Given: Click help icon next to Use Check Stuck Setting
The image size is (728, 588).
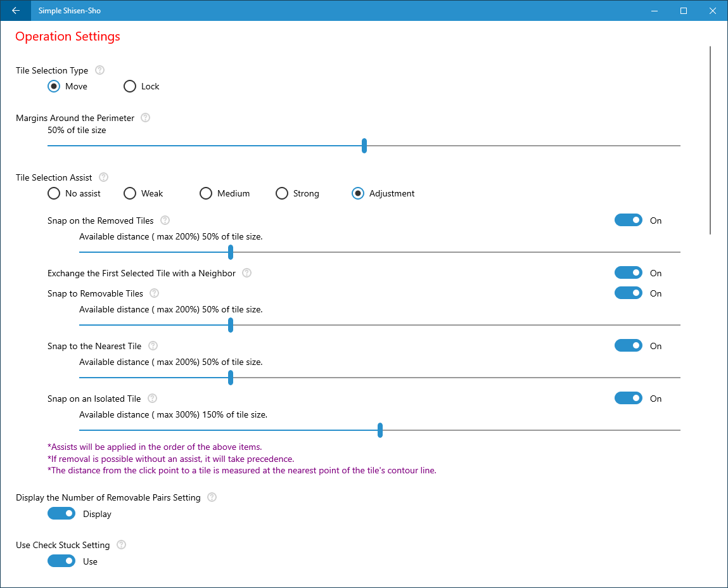Looking at the screenshot, I should [x=121, y=544].
